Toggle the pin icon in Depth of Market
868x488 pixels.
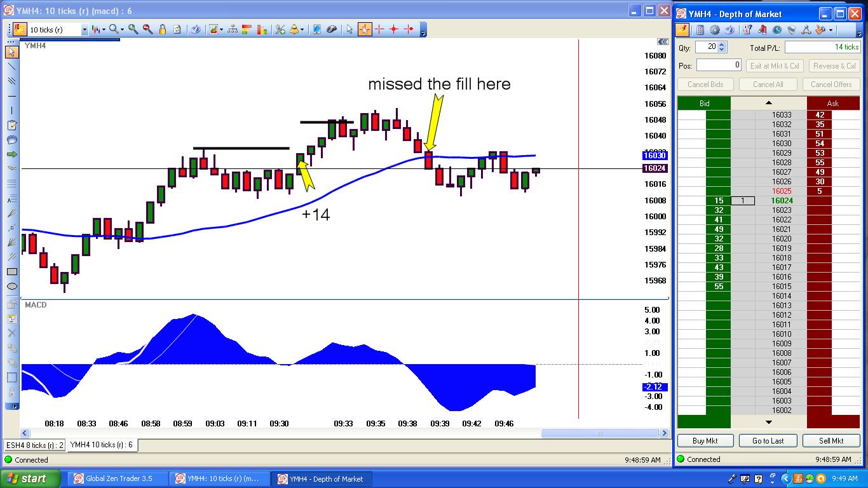(682, 30)
